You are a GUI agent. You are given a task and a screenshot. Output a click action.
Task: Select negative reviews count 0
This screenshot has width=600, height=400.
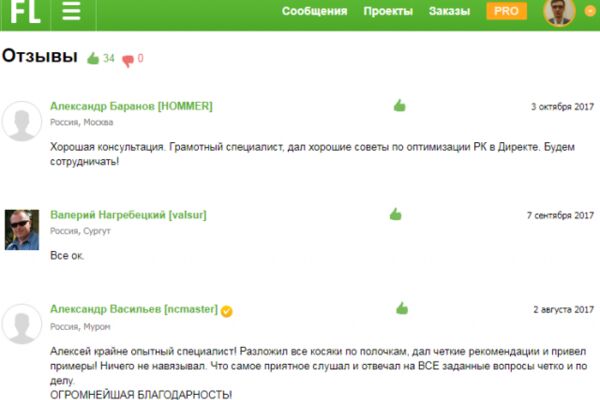[x=140, y=58]
